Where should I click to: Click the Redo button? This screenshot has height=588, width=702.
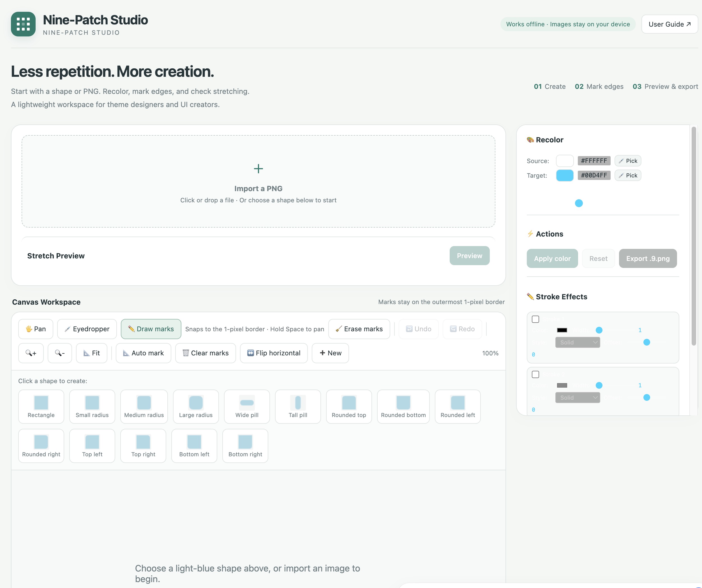click(462, 329)
